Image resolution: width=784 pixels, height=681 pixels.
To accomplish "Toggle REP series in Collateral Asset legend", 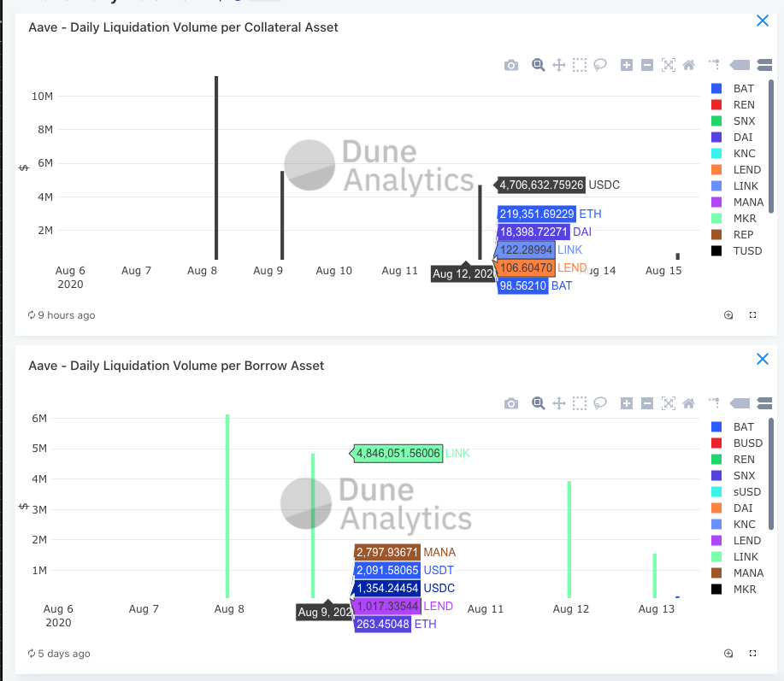I will point(733,235).
